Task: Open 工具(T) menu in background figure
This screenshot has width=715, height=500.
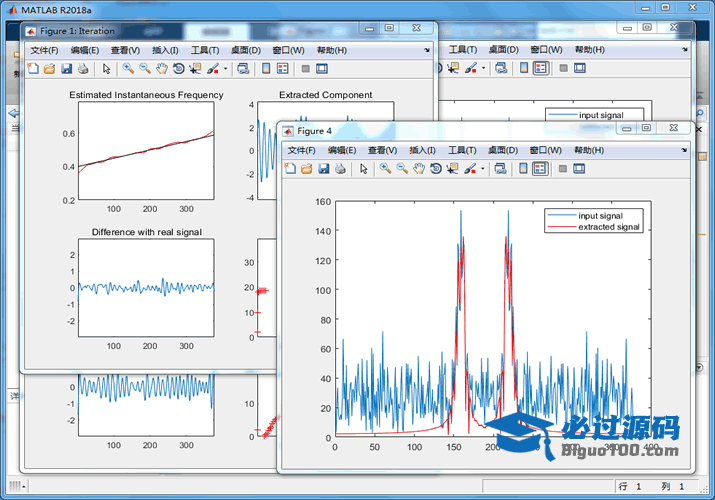Action: (x=463, y=49)
